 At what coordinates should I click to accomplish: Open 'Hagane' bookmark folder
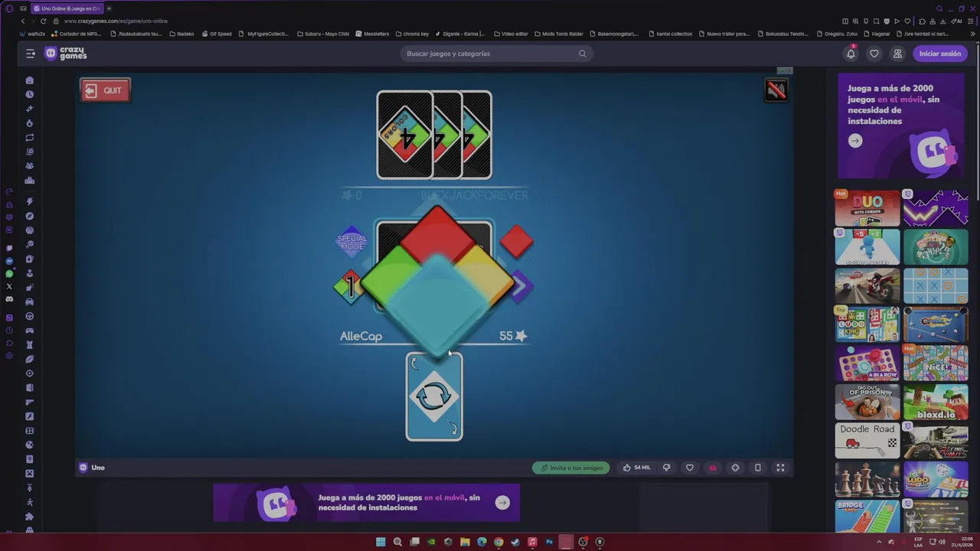pyautogui.click(x=877, y=34)
